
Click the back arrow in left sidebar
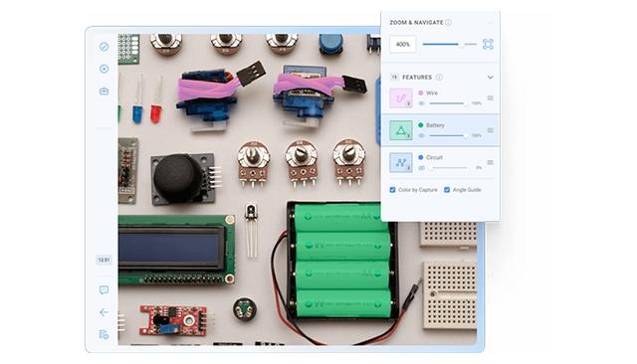tap(104, 312)
